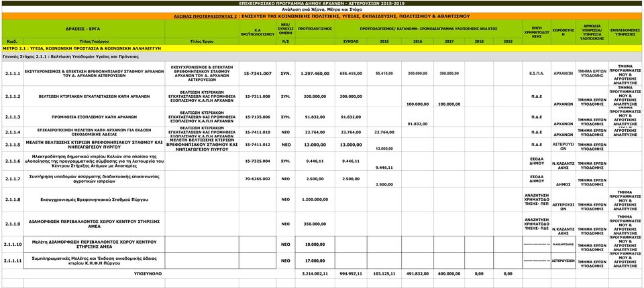
Task: Select the '2017' year column header
Action: point(449,42)
